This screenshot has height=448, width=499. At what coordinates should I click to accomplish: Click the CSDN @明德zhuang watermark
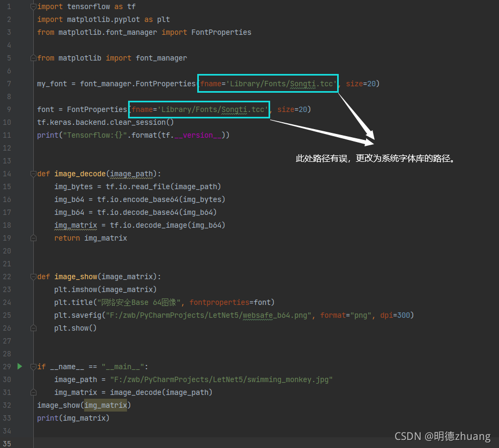pos(442,436)
